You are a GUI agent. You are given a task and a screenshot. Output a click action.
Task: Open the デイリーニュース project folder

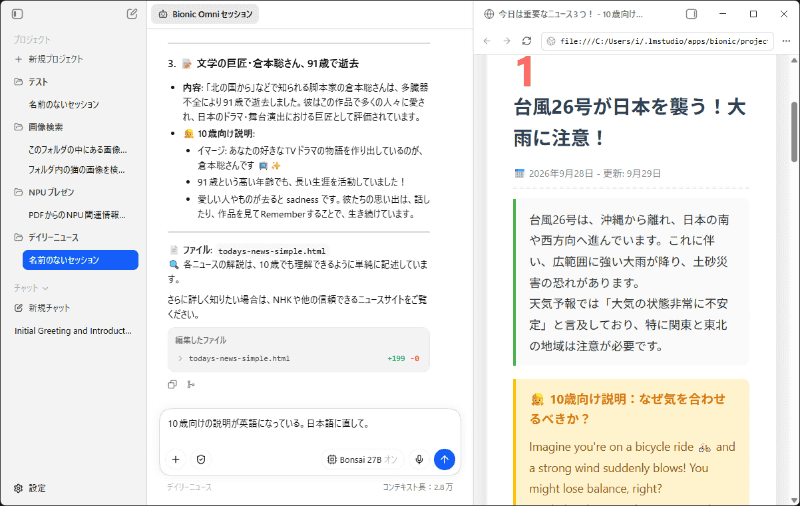coord(54,237)
